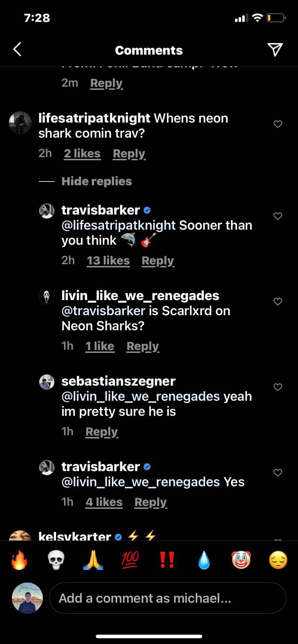
Task: Like travisbarker's 'Sooner than you think' reply
Action: click(277, 216)
